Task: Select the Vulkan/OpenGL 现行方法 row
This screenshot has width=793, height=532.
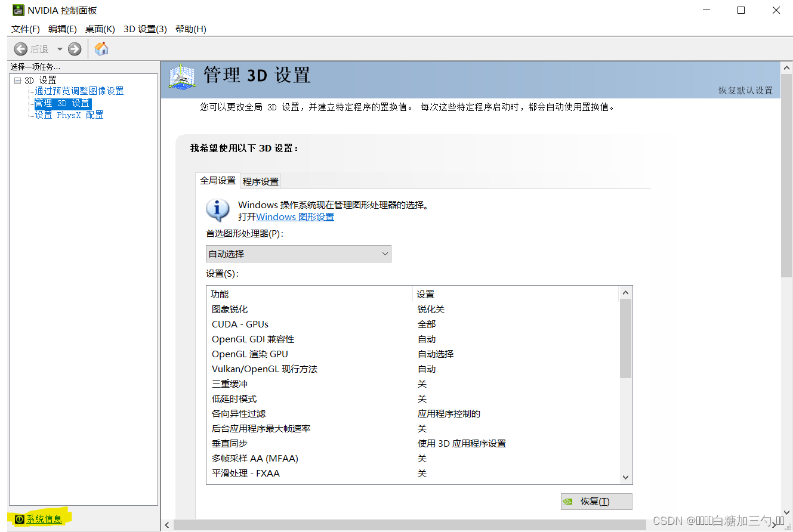Action: [x=414, y=369]
